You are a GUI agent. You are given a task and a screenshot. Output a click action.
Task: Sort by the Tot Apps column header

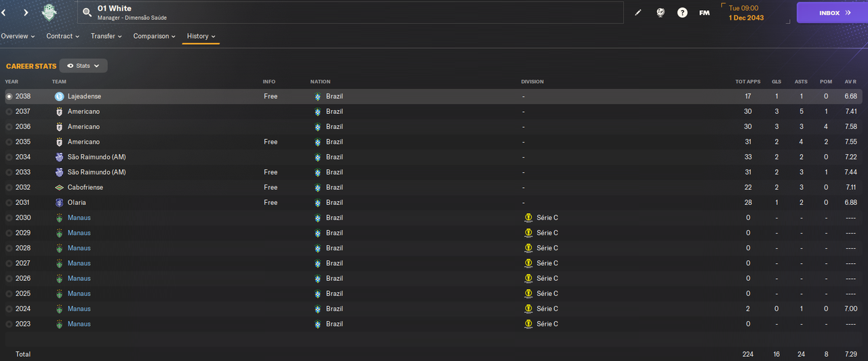748,82
